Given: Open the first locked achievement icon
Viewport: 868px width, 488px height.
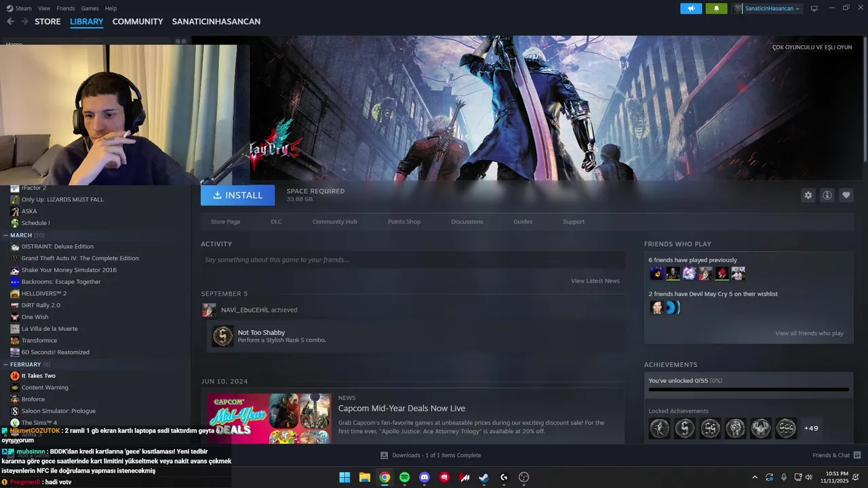Looking at the screenshot, I should (x=660, y=428).
